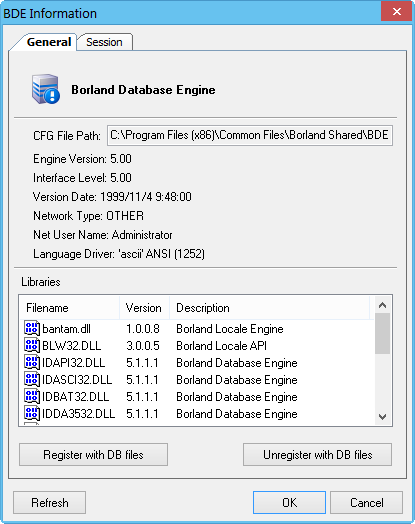Click the libraries list scrollbar thumb
The image size is (415, 524).
pos(383,333)
